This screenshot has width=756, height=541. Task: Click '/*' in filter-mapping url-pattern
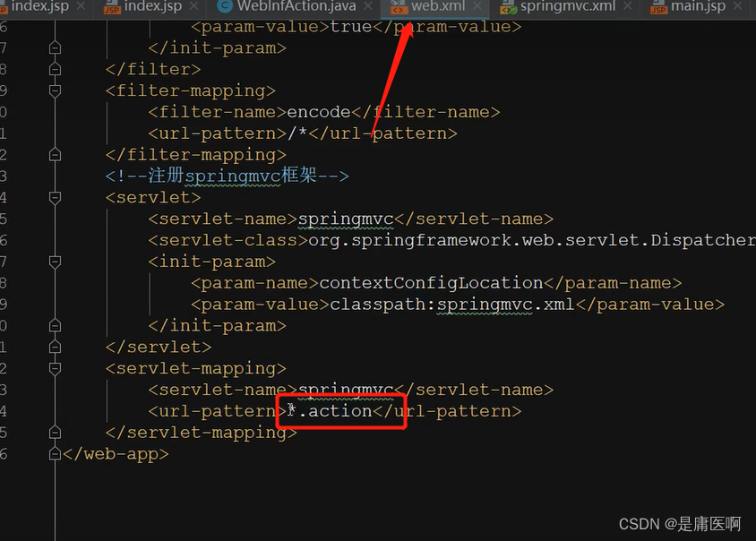click(x=298, y=133)
